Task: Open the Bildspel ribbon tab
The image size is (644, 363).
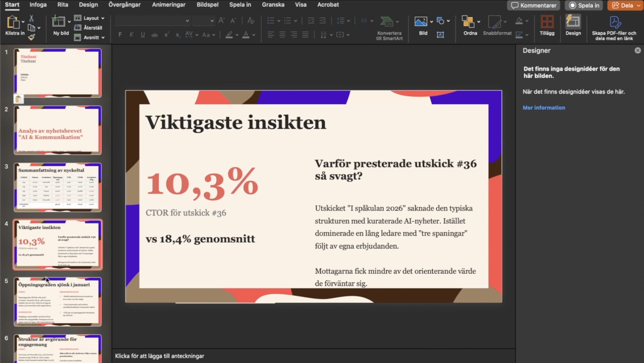Action: (207, 4)
